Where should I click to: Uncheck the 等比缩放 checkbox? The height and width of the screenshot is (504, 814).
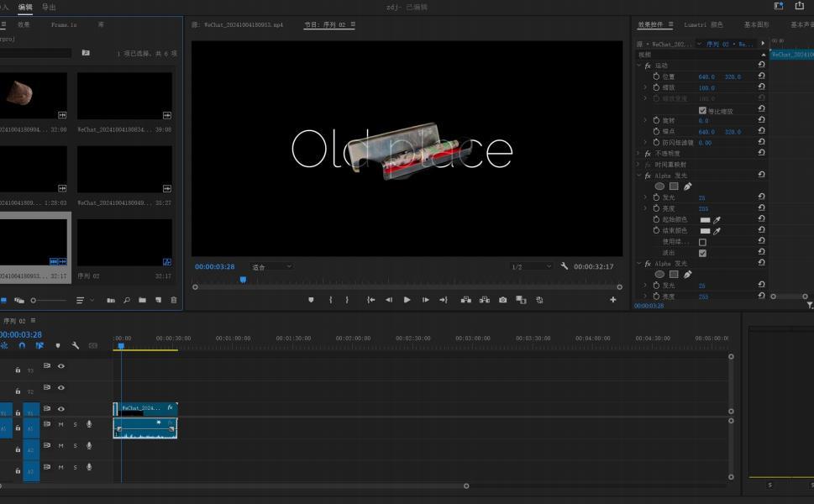[702, 111]
